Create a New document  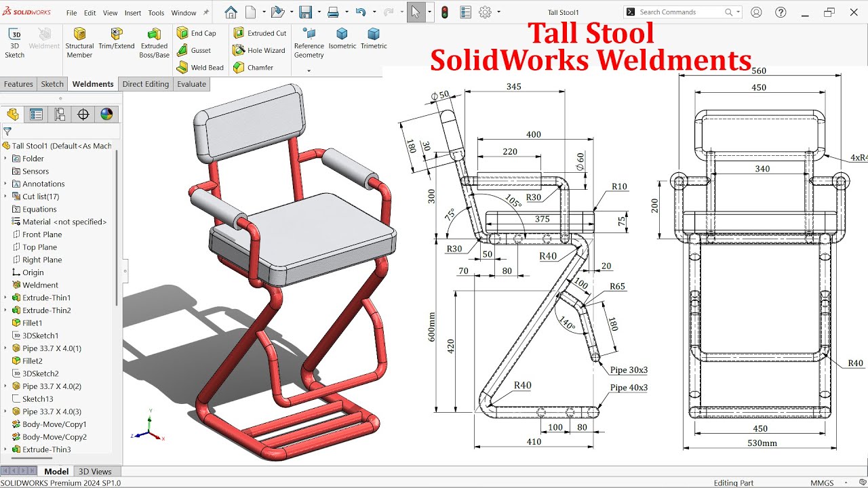(x=251, y=12)
